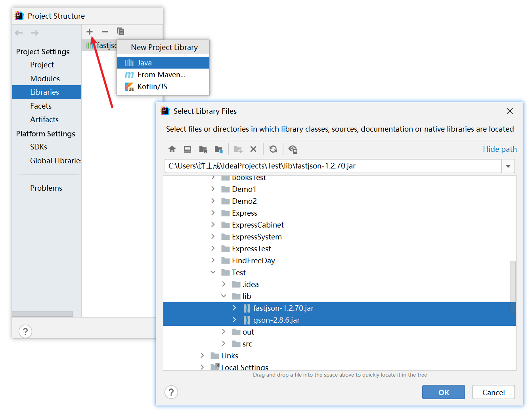
Task: Select Libraries in the sidebar
Action: coord(47,92)
